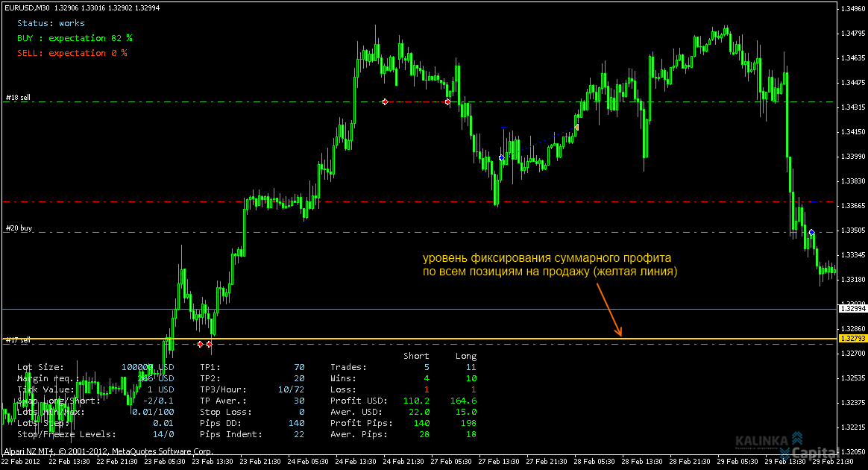Click the 'Tick Value:' label
Viewport: 868px width, 470px height.
(x=45, y=389)
